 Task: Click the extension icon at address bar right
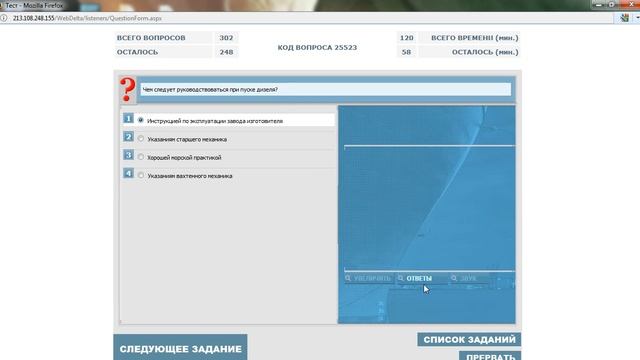coord(624,18)
